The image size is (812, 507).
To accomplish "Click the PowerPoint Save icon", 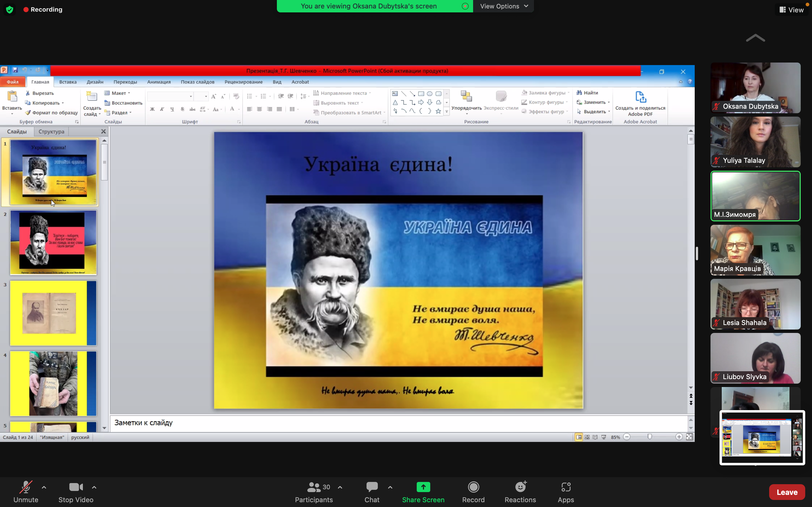I will coord(15,70).
